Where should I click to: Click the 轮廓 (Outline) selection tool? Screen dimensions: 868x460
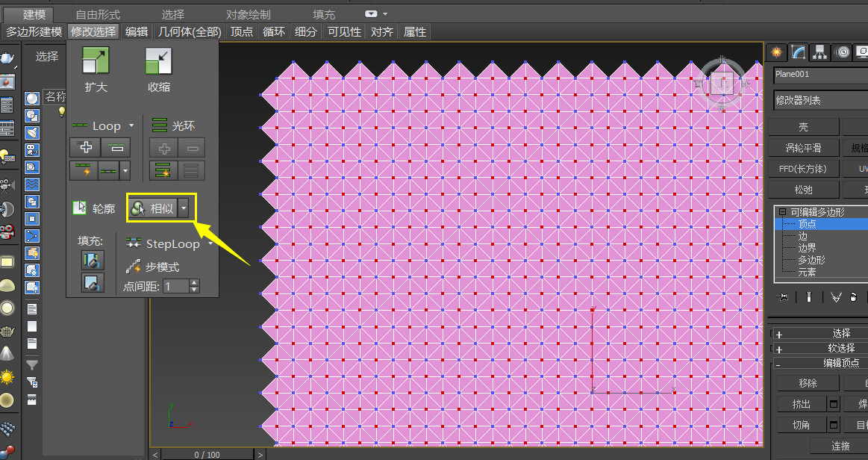(x=93, y=208)
